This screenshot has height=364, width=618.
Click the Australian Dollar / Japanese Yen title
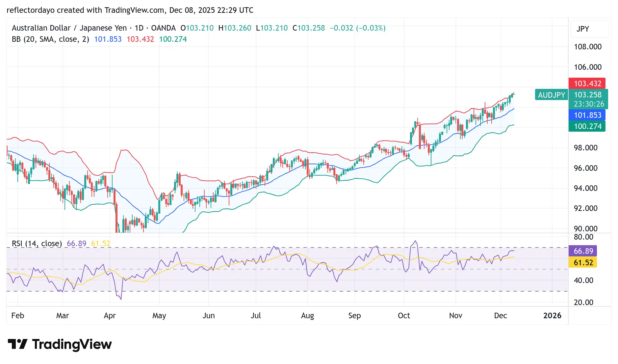click(69, 28)
